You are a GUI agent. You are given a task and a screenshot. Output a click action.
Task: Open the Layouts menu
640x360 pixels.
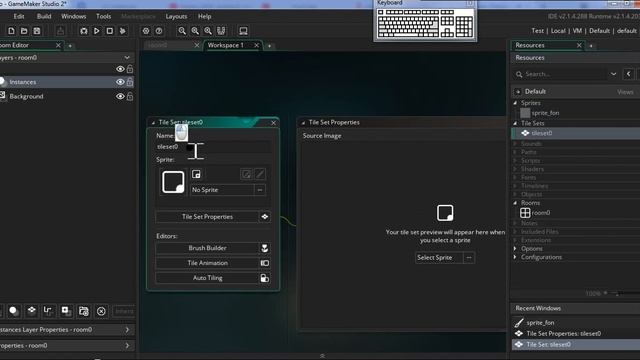point(176,16)
